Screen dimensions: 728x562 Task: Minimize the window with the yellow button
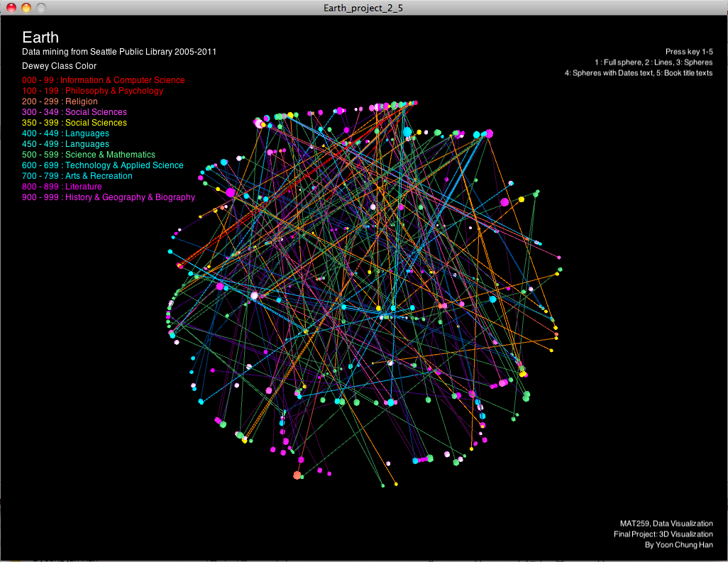pos(26,8)
